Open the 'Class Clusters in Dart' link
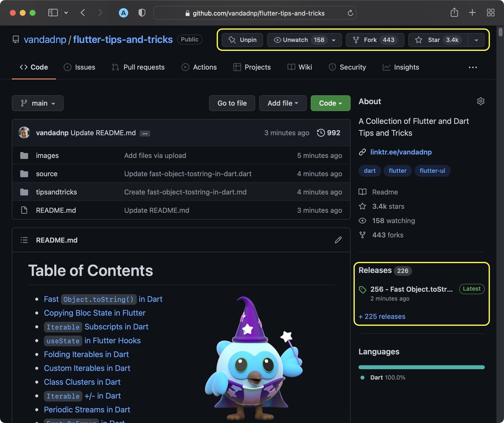The width and height of the screenshot is (504, 423). [x=82, y=382]
